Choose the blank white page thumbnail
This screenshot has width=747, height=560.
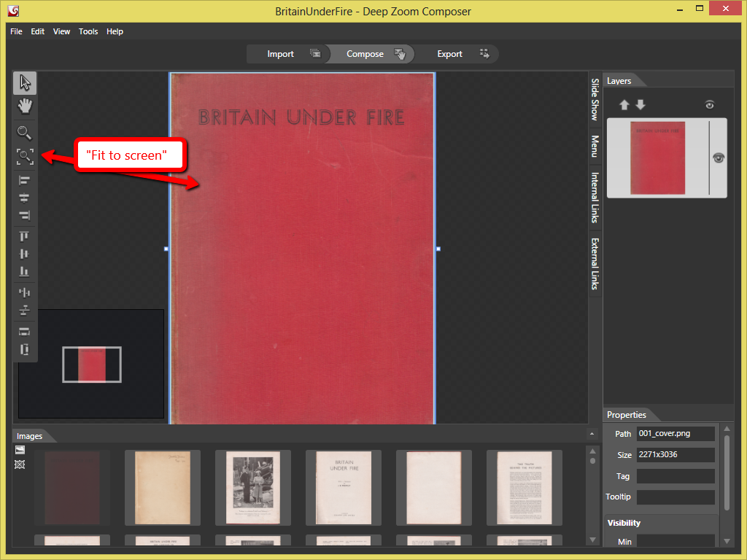pyautogui.click(x=434, y=488)
